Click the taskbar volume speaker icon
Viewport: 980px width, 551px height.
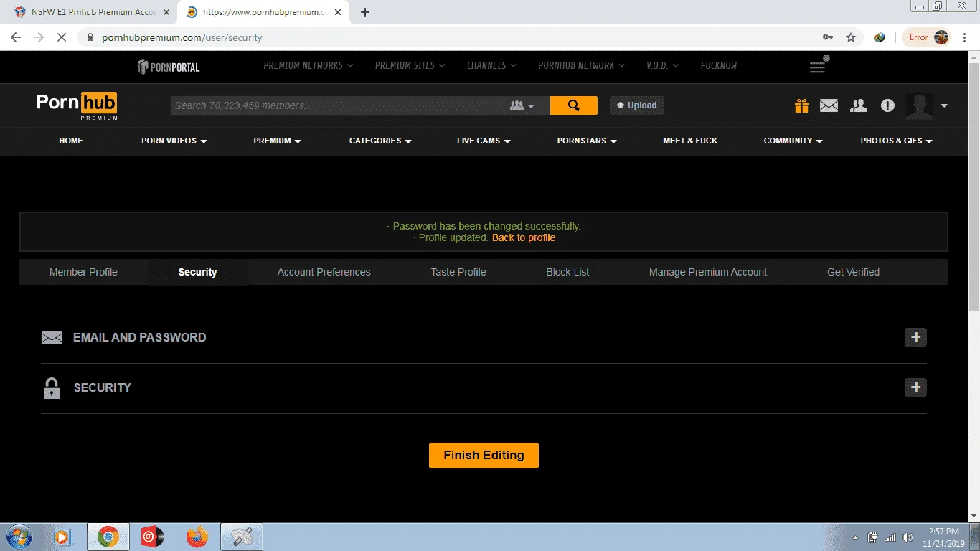point(908,537)
